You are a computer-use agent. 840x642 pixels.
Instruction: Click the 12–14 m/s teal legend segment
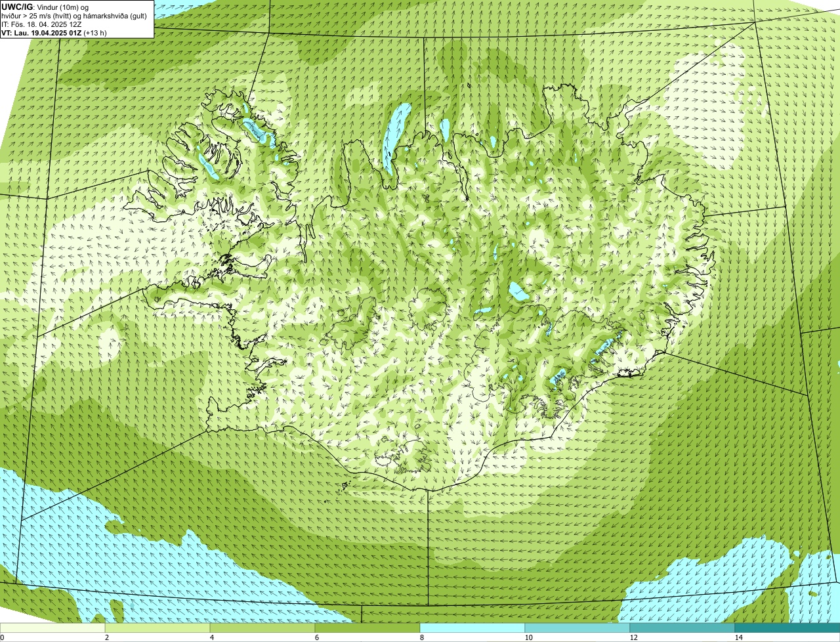click(x=682, y=628)
